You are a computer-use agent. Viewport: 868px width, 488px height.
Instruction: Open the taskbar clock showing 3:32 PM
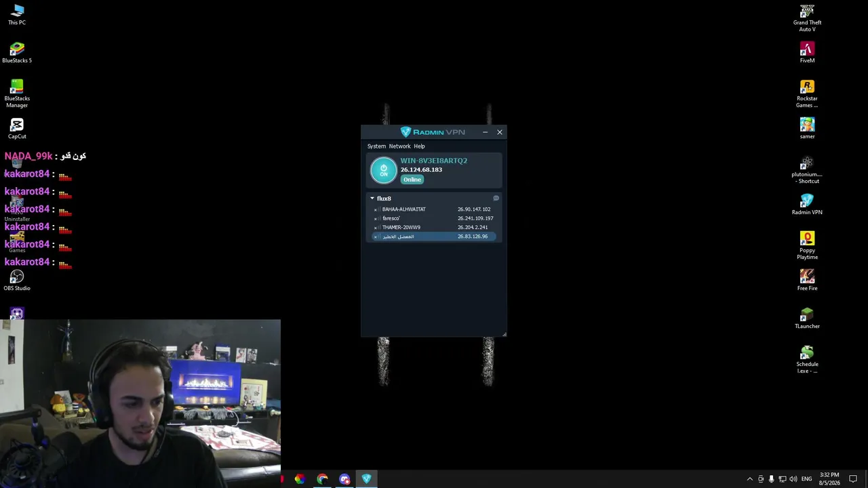(829, 479)
